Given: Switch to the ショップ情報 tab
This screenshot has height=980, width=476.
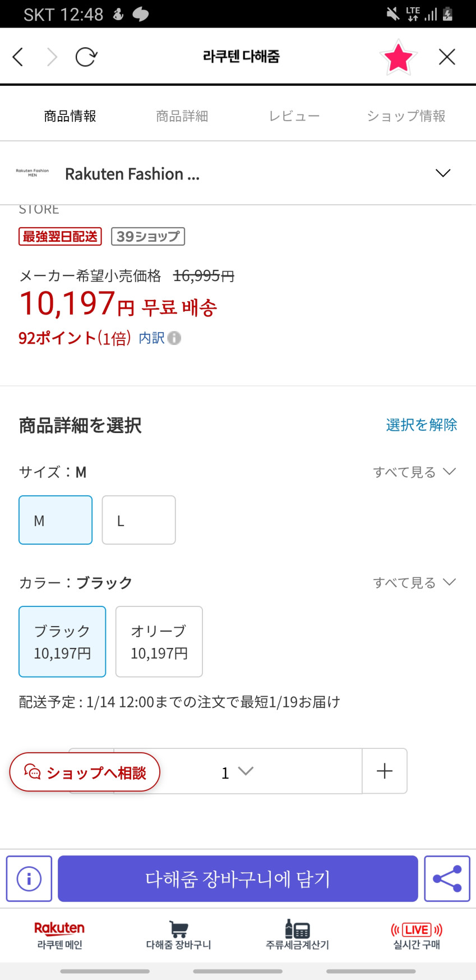Looking at the screenshot, I should click(x=406, y=116).
